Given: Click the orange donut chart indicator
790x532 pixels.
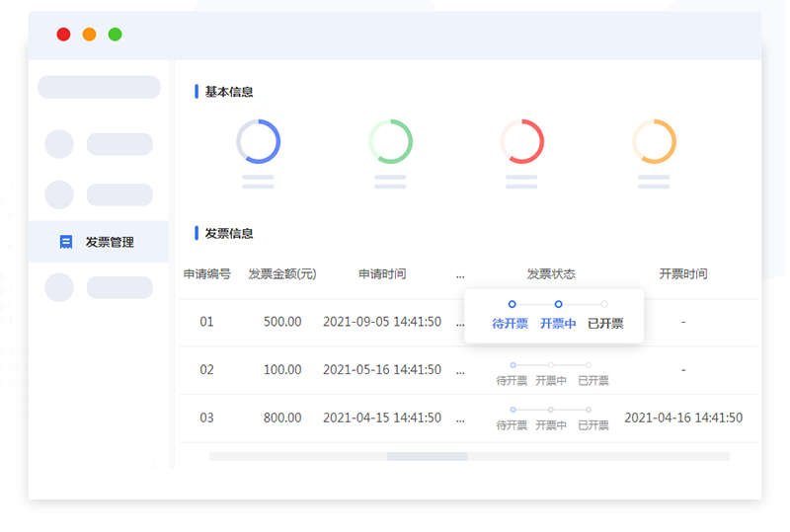Looking at the screenshot, I should point(654,141).
